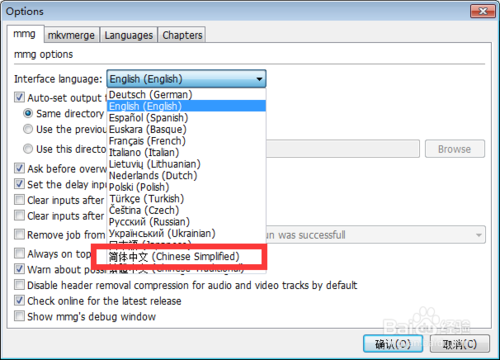
Task: Enable Remove job from queue checkbox
Action: [x=19, y=234]
